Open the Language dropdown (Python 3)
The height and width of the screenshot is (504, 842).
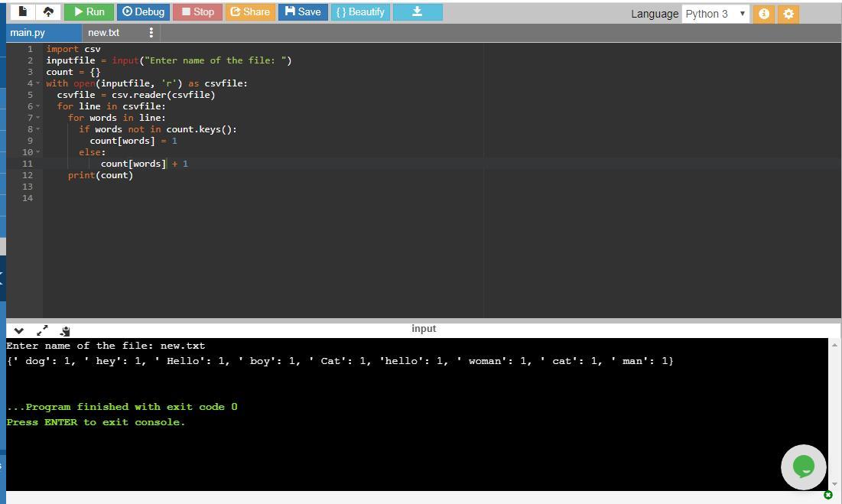click(715, 14)
